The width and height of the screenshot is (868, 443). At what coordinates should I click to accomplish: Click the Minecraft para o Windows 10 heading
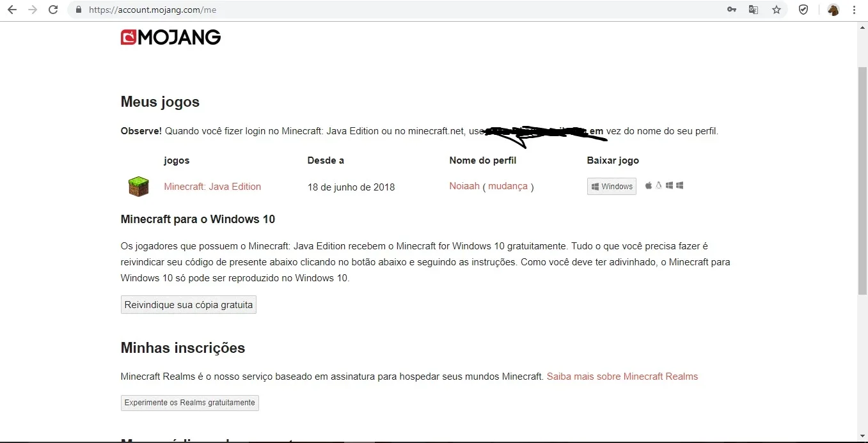pos(198,219)
